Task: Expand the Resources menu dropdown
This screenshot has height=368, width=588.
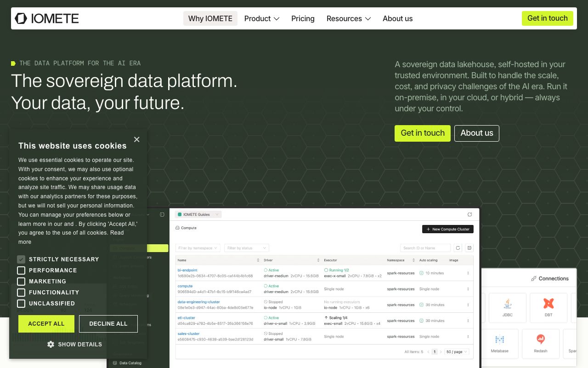Action: [349, 18]
